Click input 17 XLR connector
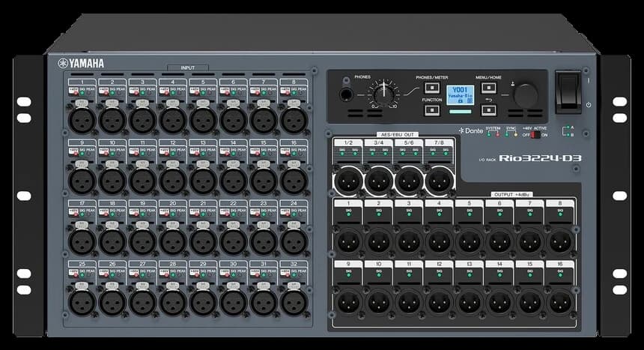 [x=82, y=242]
